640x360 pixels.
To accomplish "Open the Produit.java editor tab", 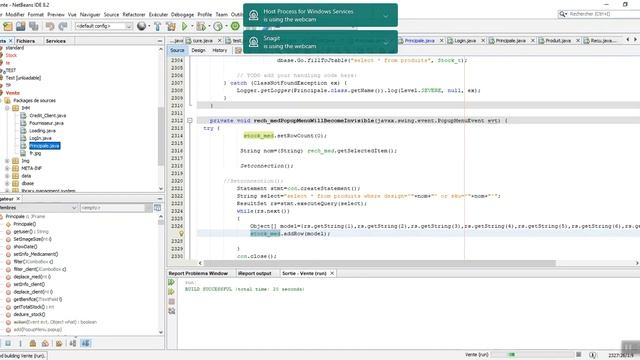I will tap(558, 41).
